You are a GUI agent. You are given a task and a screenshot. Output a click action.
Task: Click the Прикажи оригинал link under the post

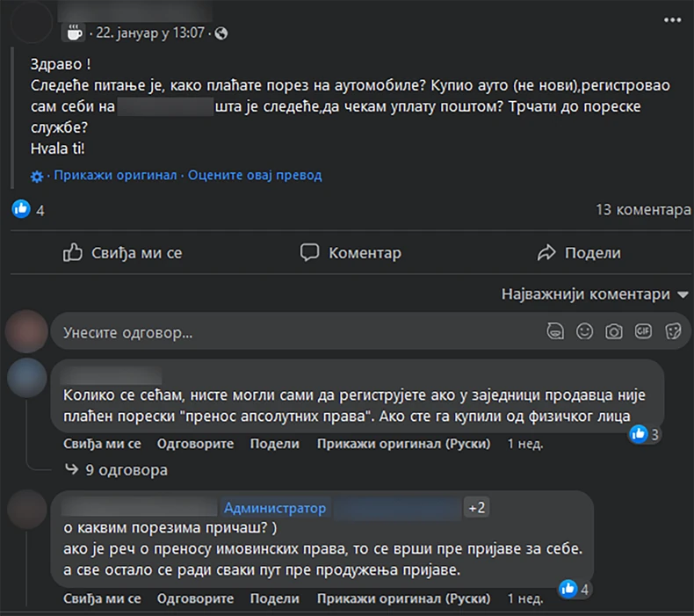(x=115, y=175)
